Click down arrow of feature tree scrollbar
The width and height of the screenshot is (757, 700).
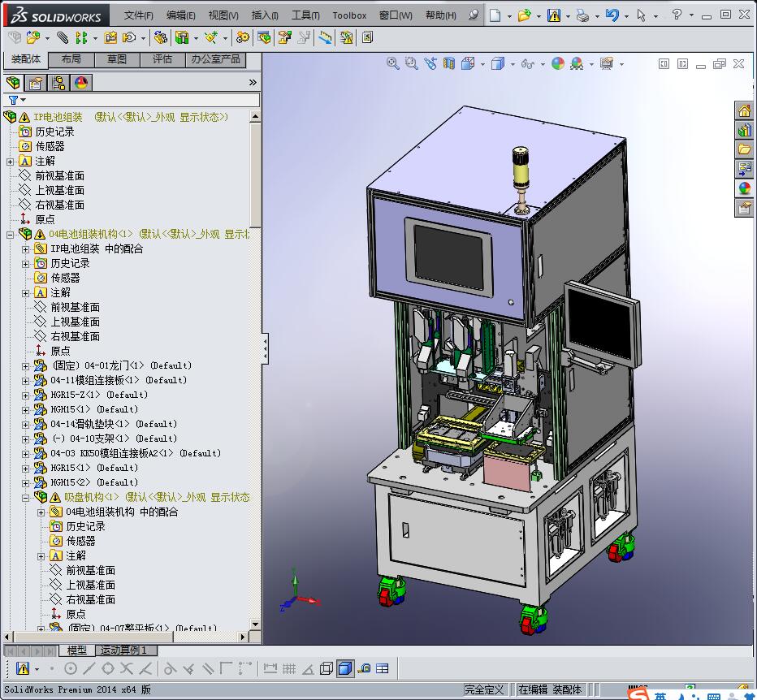255,624
